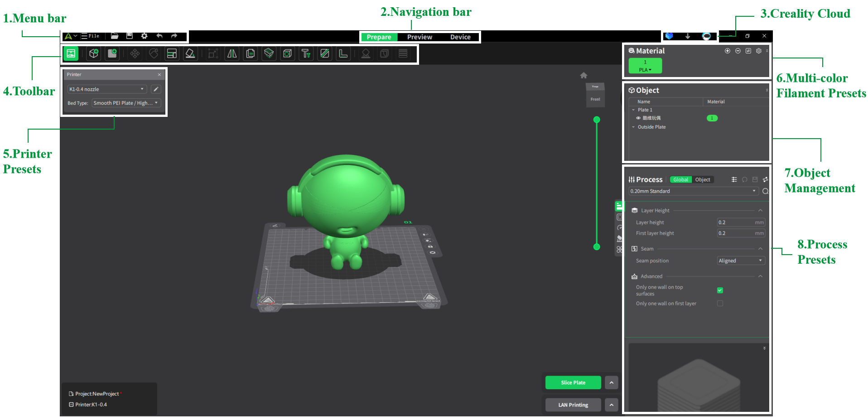Open material settings gear in Material panel

tap(758, 51)
